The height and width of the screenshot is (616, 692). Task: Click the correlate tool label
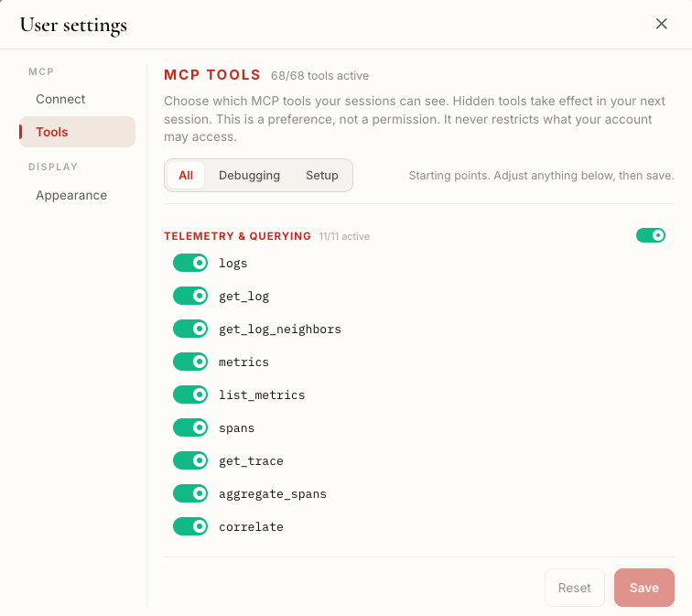point(251,527)
